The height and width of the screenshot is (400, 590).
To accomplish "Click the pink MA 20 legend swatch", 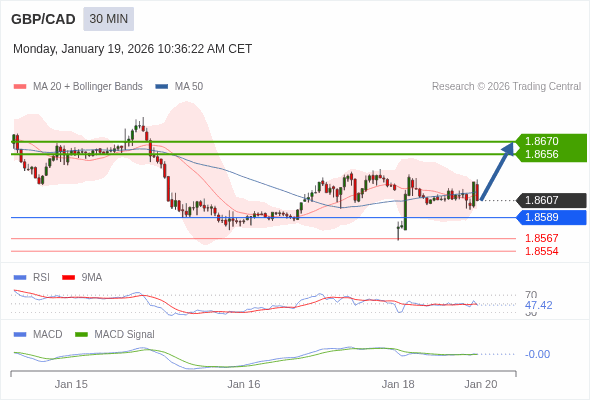I will 20,87.
